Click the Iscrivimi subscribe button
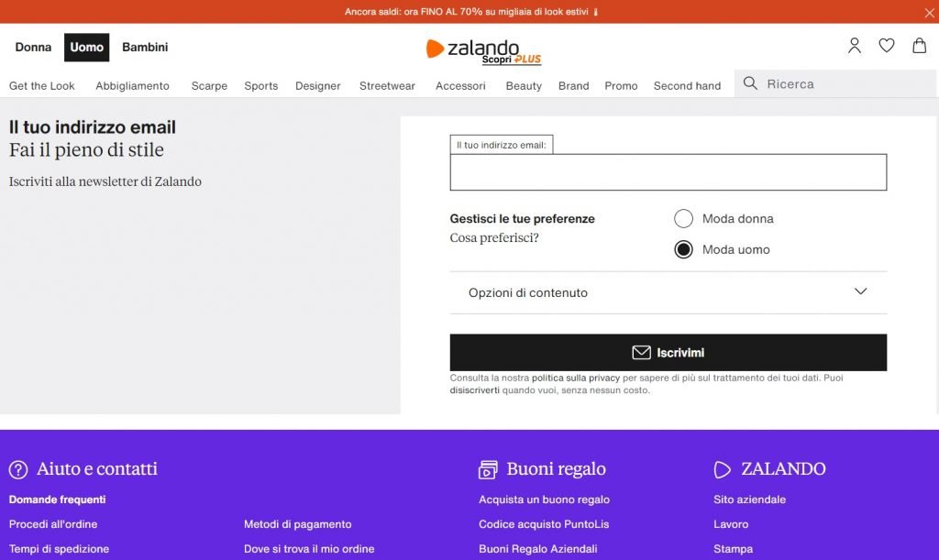The height and width of the screenshot is (560, 939). pyautogui.click(x=668, y=352)
